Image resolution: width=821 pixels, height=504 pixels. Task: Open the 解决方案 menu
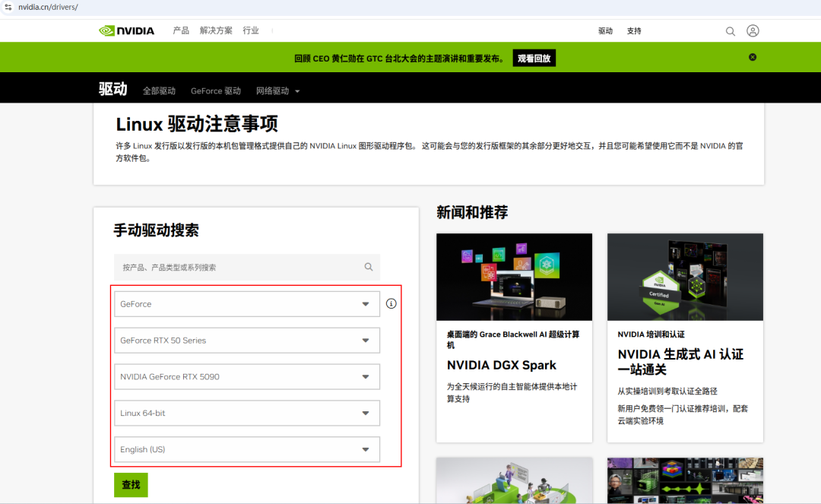click(216, 31)
